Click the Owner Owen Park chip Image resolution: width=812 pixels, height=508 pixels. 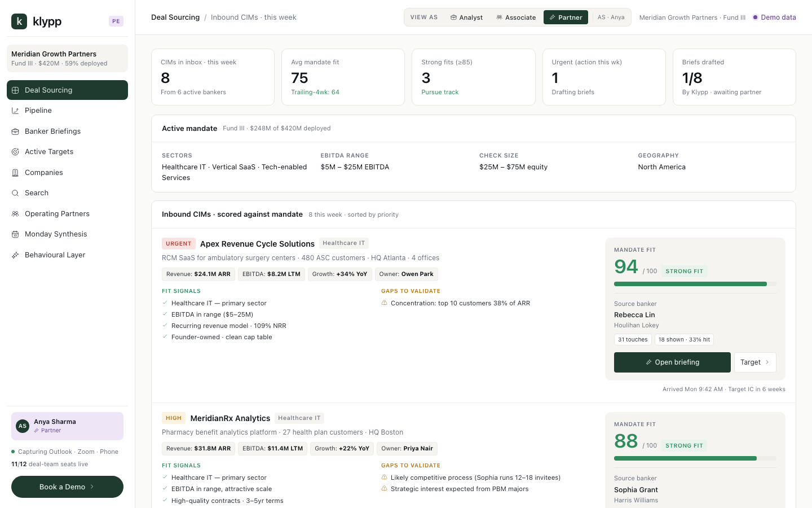tap(407, 274)
